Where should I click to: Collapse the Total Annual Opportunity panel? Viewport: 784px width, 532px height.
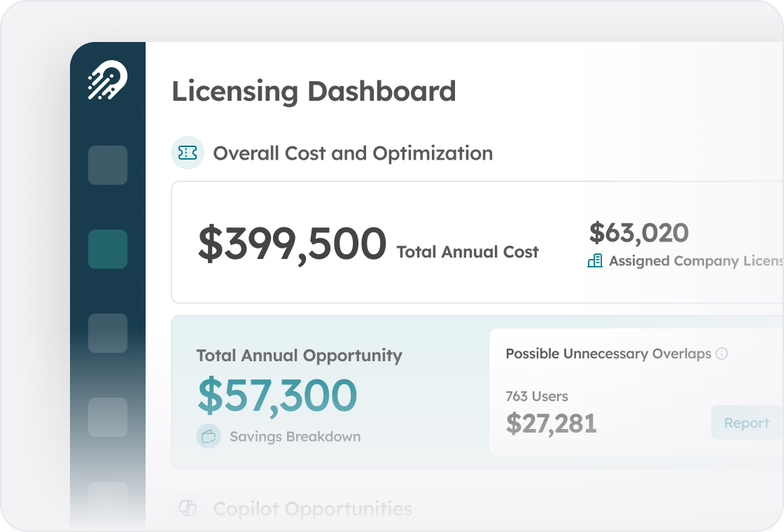pyautogui.click(x=299, y=356)
